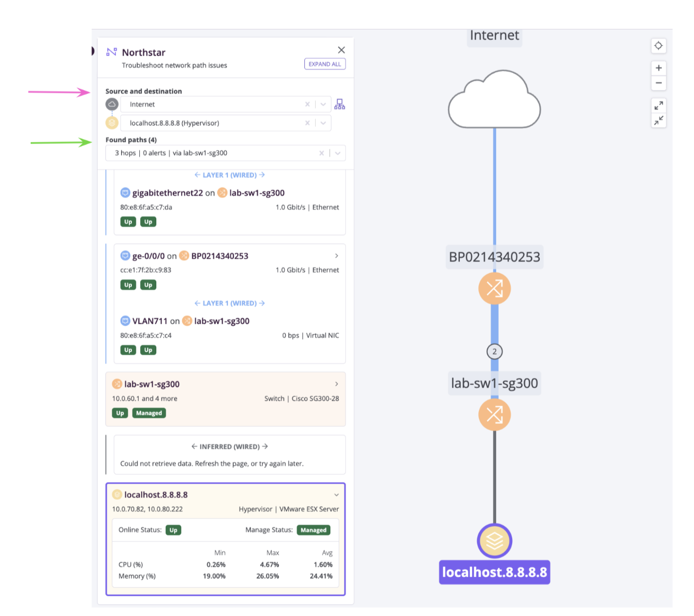Click the BP0214340253 switch node on the map

pyautogui.click(x=494, y=288)
